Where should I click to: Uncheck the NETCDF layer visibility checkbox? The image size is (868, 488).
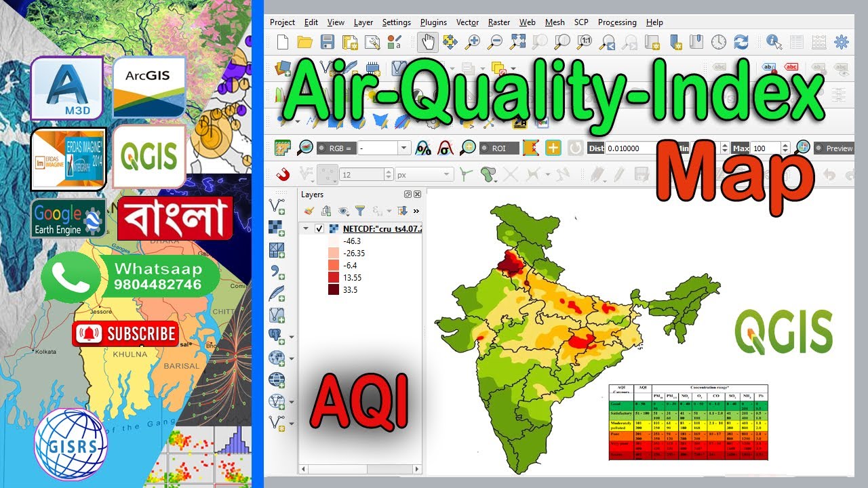319,229
